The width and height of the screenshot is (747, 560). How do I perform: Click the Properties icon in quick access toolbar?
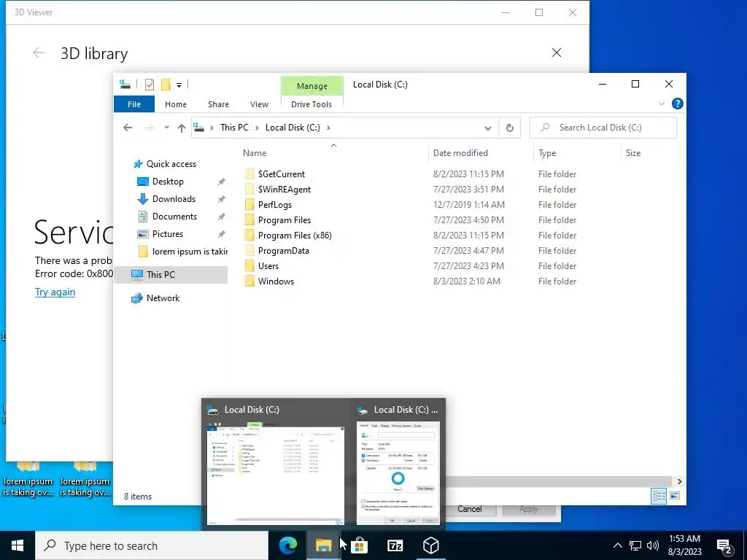point(150,85)
